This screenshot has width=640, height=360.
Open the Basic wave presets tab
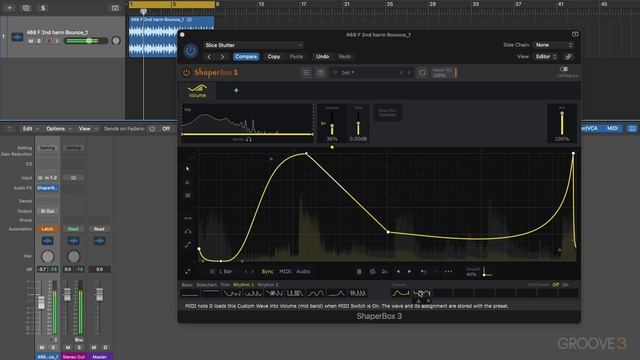(187, 284)
